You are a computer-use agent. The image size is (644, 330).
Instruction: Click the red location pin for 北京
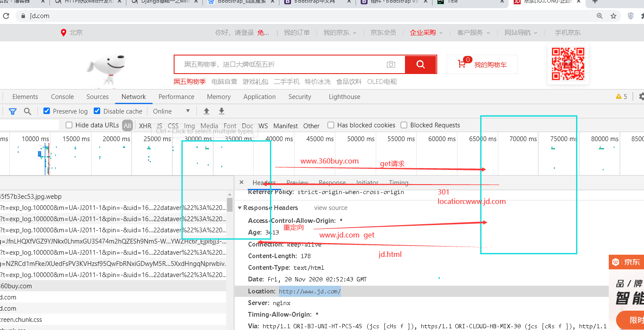[x=64, y=33]
